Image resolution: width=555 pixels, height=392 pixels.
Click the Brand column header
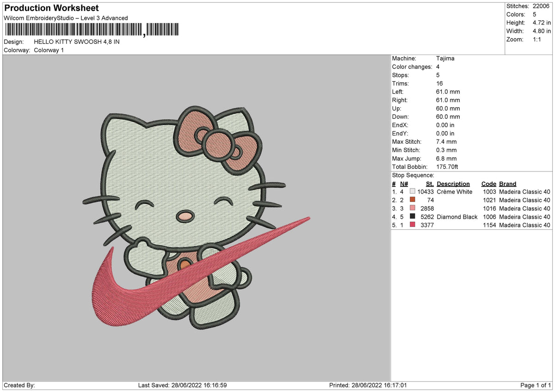(x=507, y=184)
